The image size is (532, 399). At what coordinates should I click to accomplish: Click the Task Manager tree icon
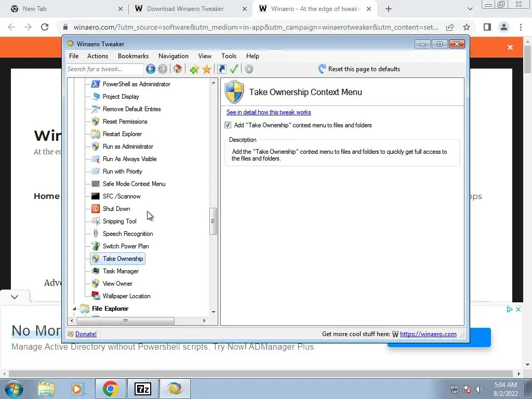[96, 271]
